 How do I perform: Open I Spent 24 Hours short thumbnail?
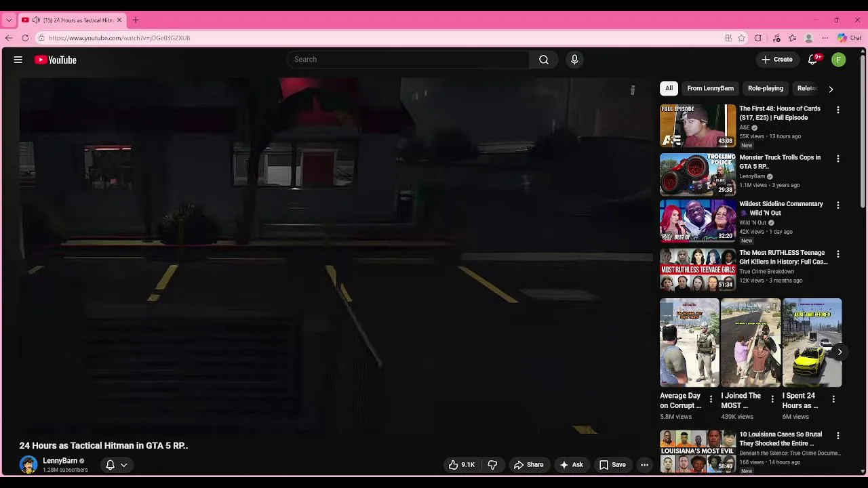[x=812, y=343]
